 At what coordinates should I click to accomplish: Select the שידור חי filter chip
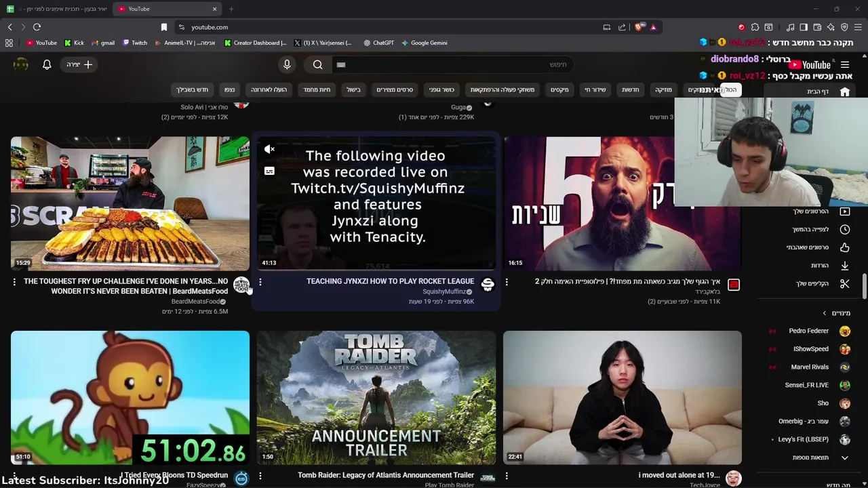pos(595,89)
